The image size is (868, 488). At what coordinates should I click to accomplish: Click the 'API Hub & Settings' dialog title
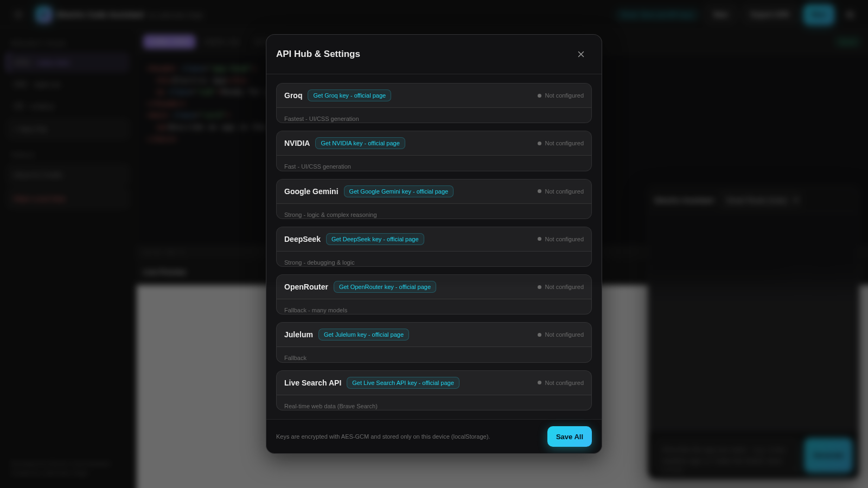click(x=318, y=54)
